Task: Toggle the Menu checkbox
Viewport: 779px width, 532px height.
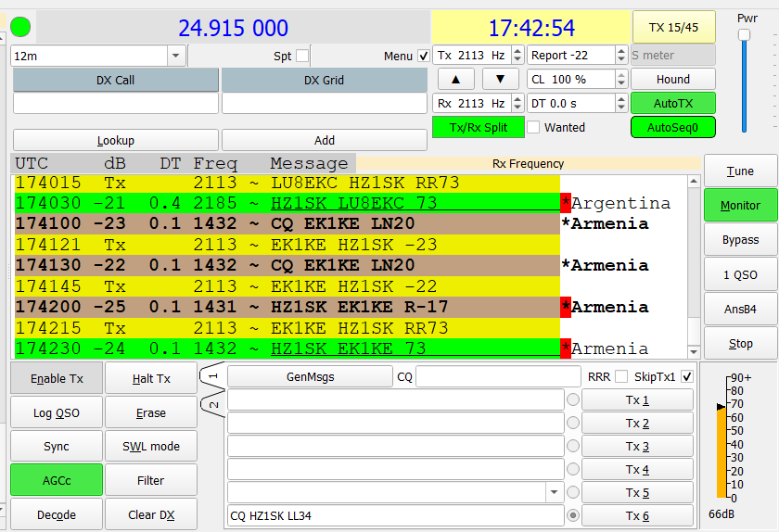Action: tap(423, 56)
